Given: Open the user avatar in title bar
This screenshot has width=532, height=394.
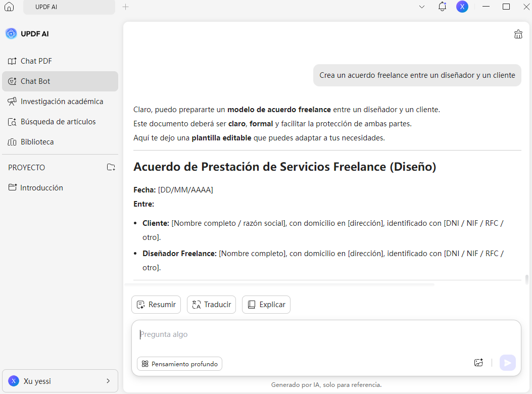Looking at the screenshot, I should (x=462, y=7).
